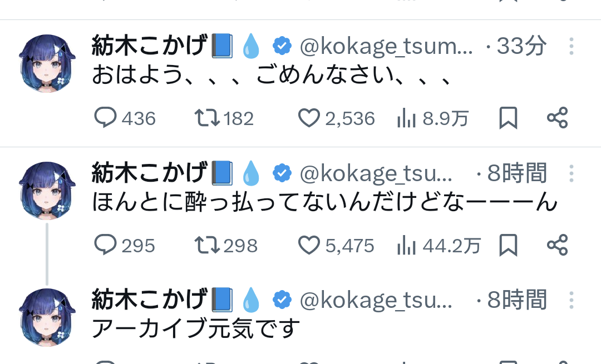
Task: Open more options on 33分 tweet
Action: 571,47
